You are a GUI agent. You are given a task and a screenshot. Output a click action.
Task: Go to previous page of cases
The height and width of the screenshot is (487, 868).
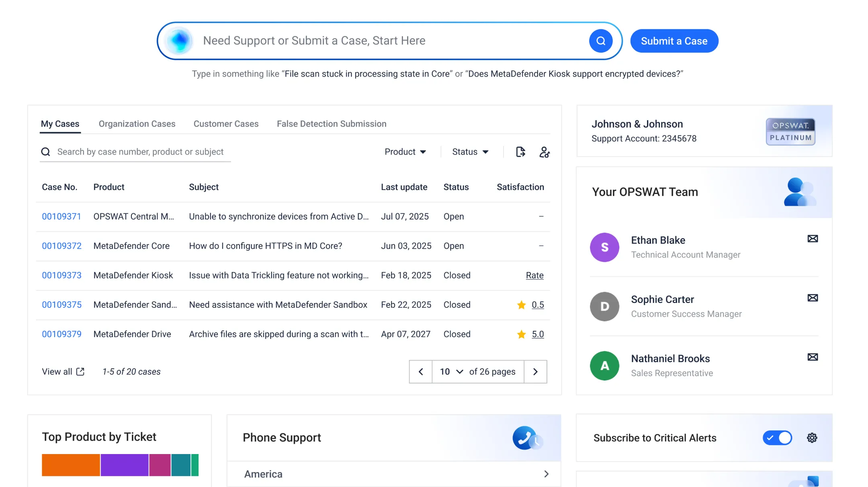[421, 372]
